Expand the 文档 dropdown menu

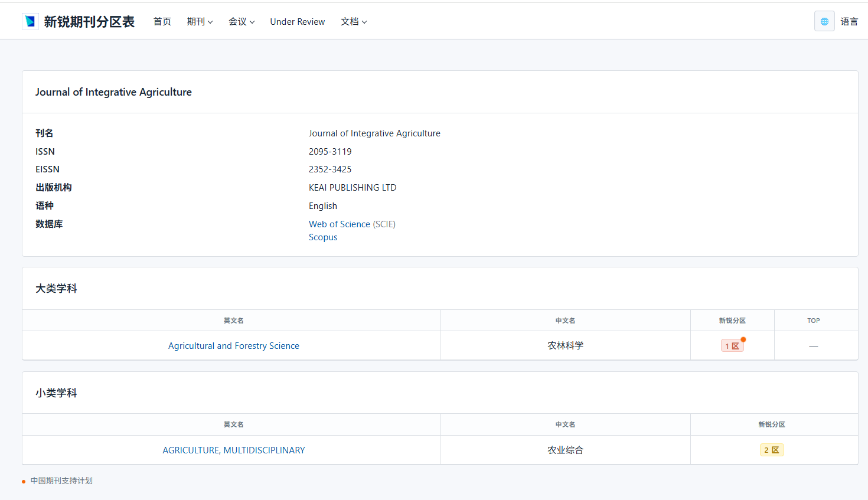click(354, 21)
